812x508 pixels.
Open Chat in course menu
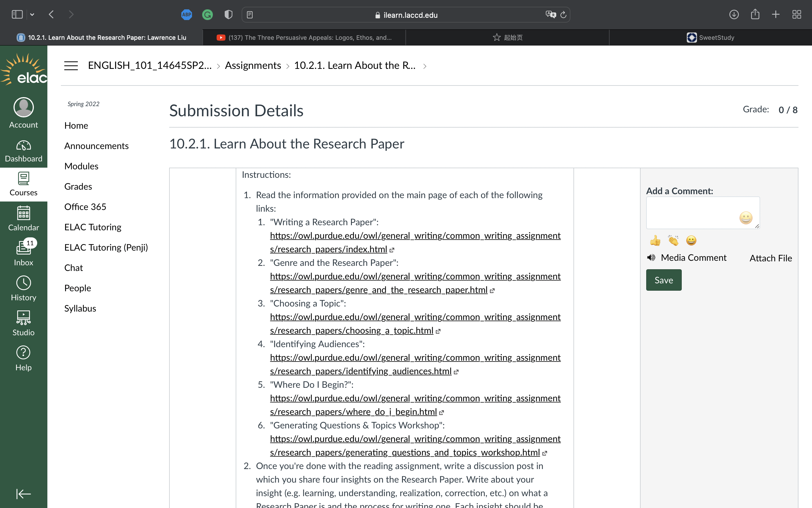74,268
